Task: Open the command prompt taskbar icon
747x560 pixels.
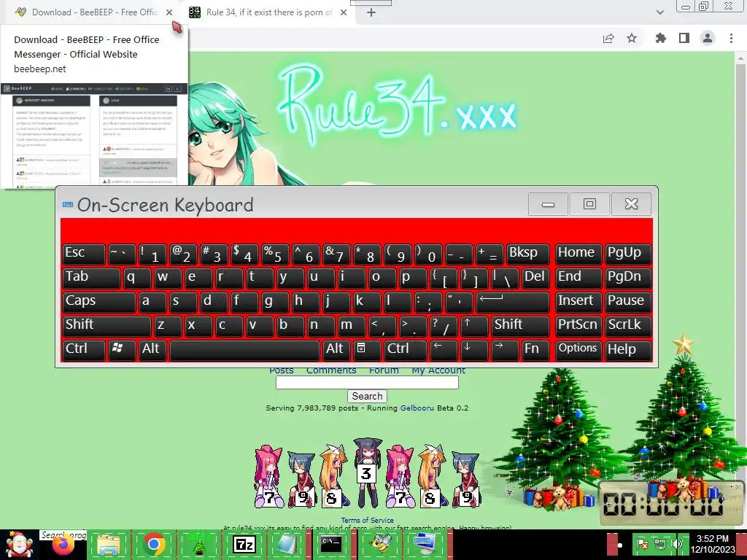Action: click(x=331, y=545)
